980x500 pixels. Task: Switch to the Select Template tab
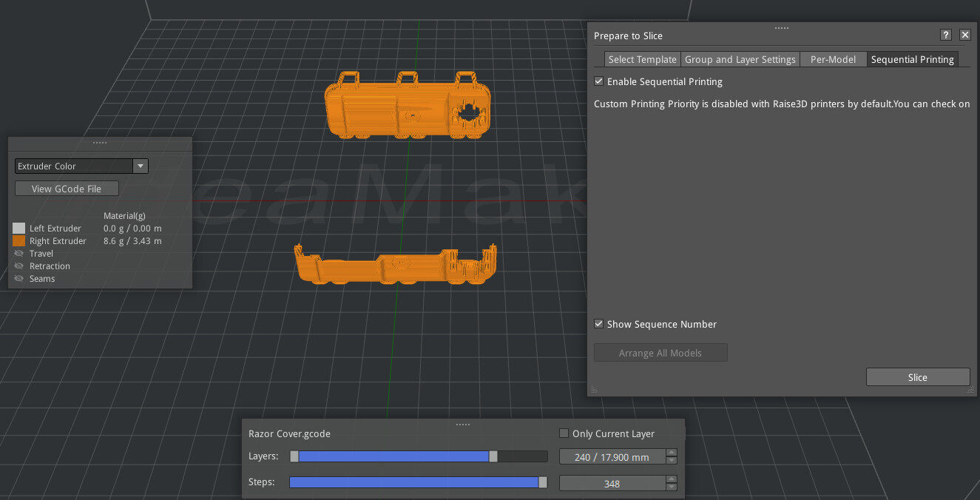pos(642,59)
